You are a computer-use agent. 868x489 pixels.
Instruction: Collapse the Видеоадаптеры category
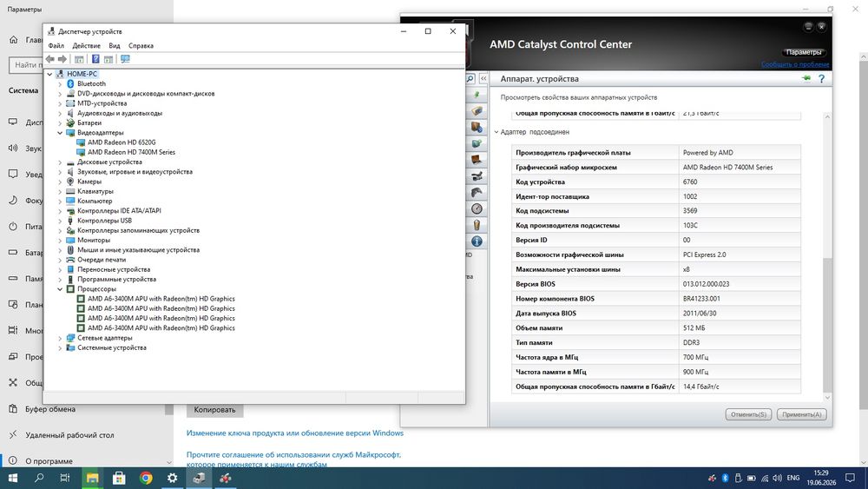[60, 133]
